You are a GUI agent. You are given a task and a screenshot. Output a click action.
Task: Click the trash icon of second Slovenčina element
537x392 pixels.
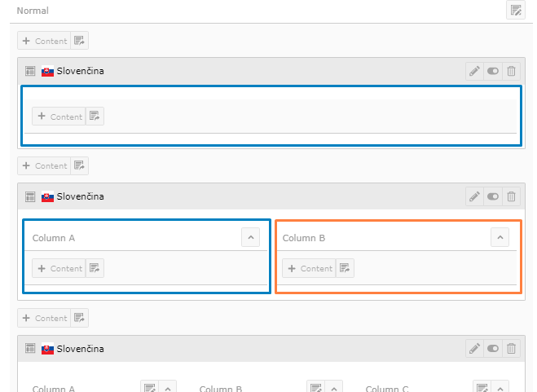click(x=511, y=196)
